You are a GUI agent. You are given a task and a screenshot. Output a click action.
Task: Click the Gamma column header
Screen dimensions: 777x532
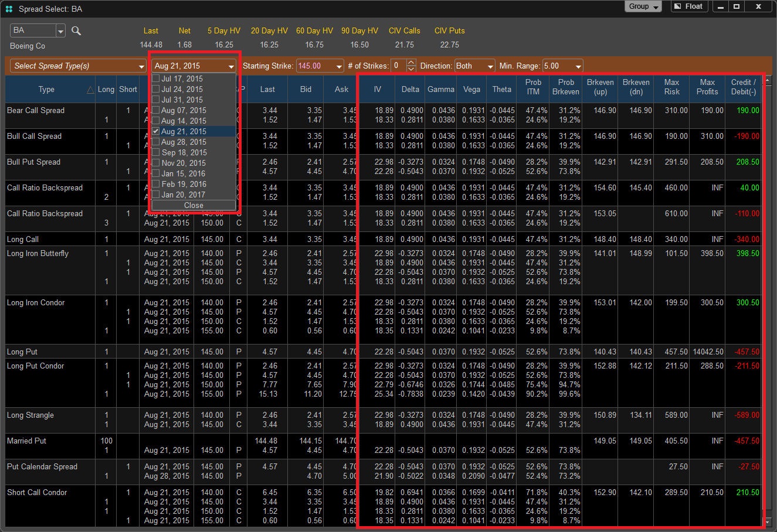[441, 90]
